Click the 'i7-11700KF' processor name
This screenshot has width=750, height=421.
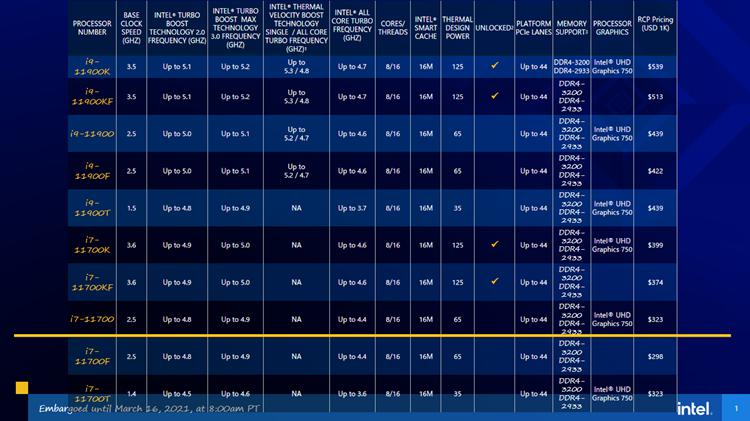point(92,282)
